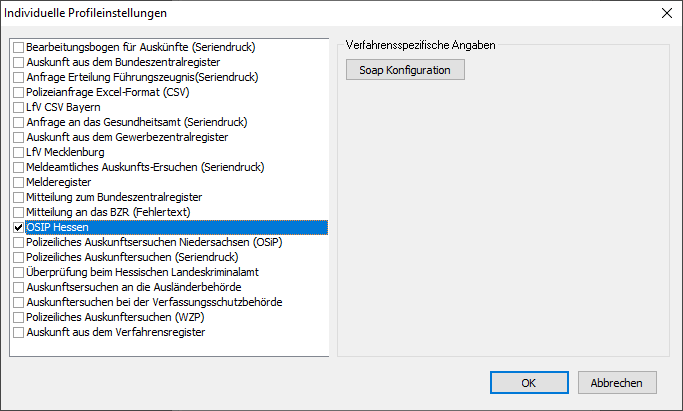Screen dimensions: 683x411
Task: Enable Auskunft aus dem Gewerbezentralregister
Action: point(19,137)
